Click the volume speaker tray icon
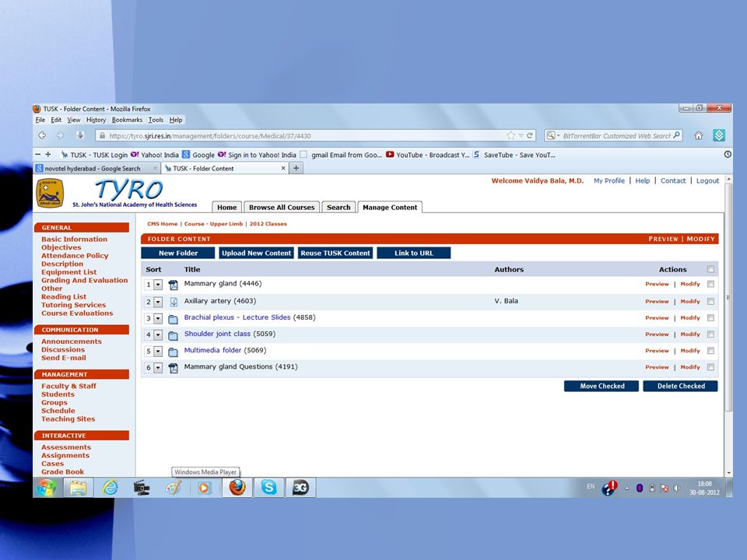The width and height of the screenshot is (747, 560). tap(676, 488)
